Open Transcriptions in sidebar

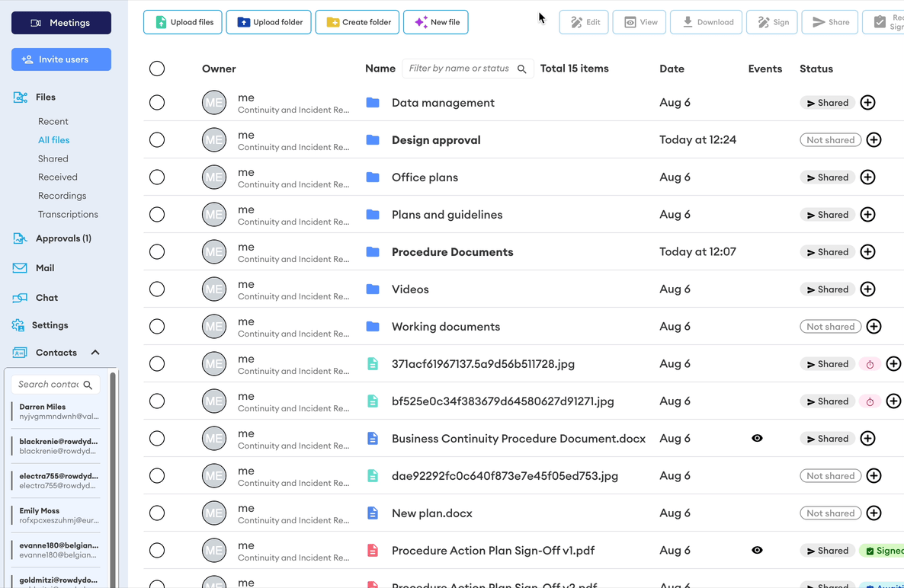pyautogui.click(x=68, y=214)
